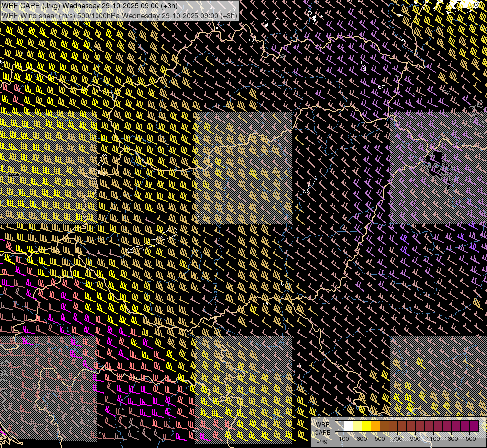Click the legend value 300

tap(362, 439)
